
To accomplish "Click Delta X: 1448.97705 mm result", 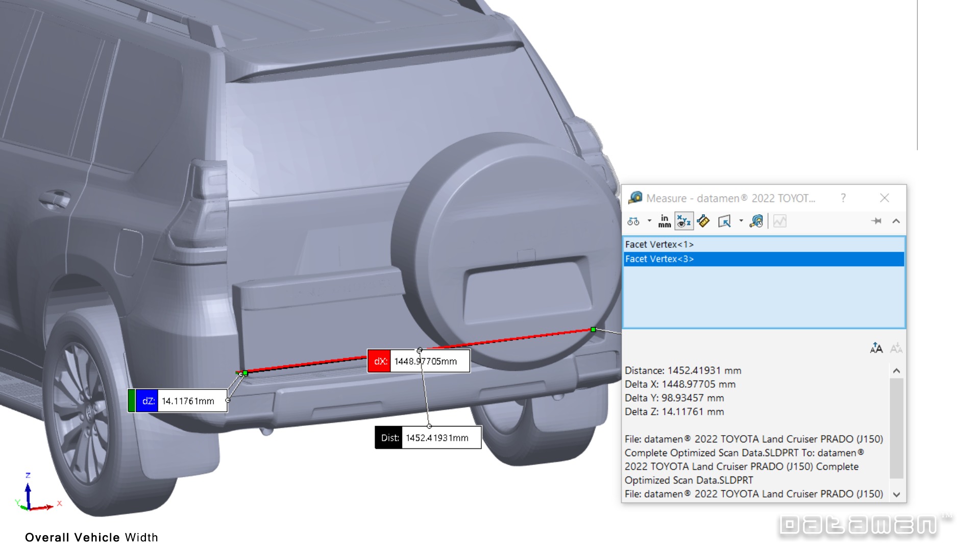I will click(680, 384).
